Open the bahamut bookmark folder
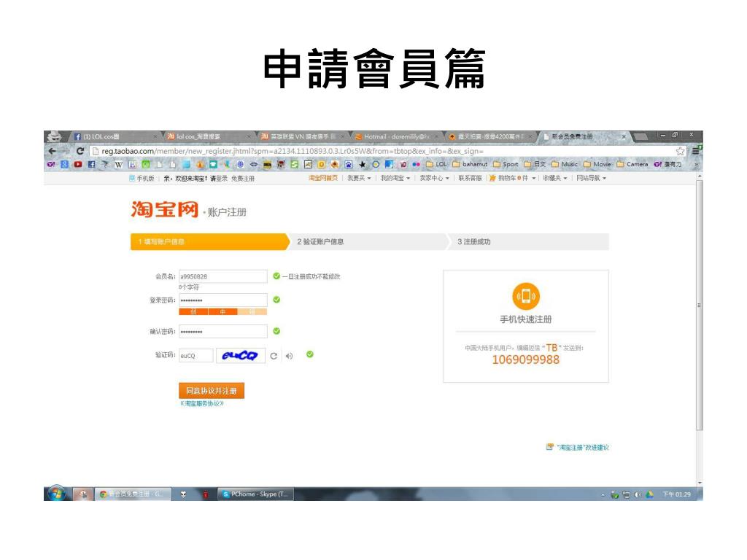The width and height of the screenshot is (747, 560). tap(471, 164)
